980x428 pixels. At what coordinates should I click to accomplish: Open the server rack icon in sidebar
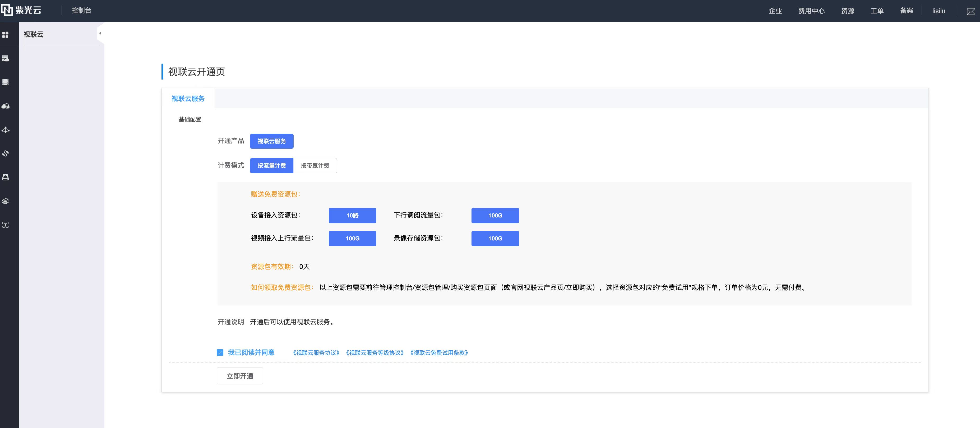tap(5, 82)
